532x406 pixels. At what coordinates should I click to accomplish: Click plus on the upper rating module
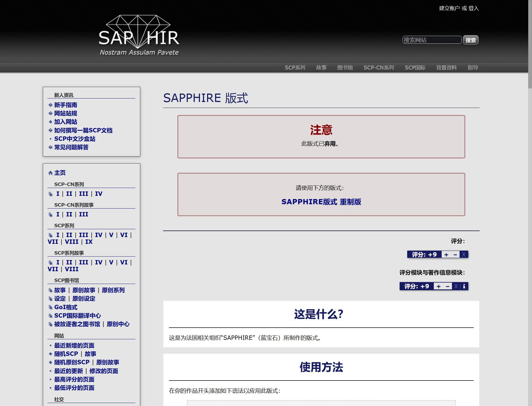(x=446, y=255)
